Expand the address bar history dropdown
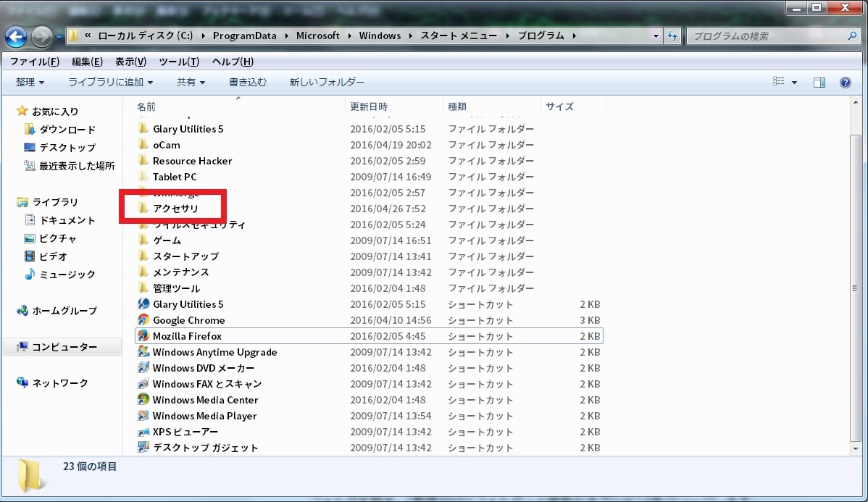 point(656,36)
